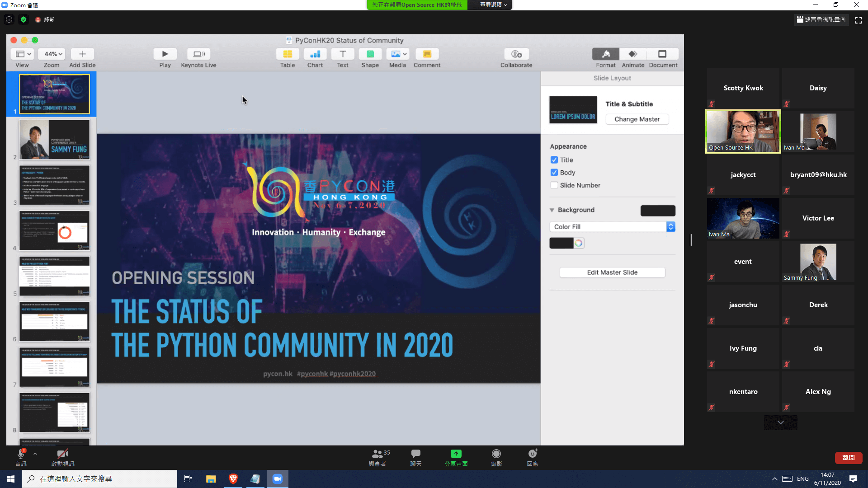Add a Text box
Image resolution: width=868 pixels, height=488 pixels.
[343, 54]
